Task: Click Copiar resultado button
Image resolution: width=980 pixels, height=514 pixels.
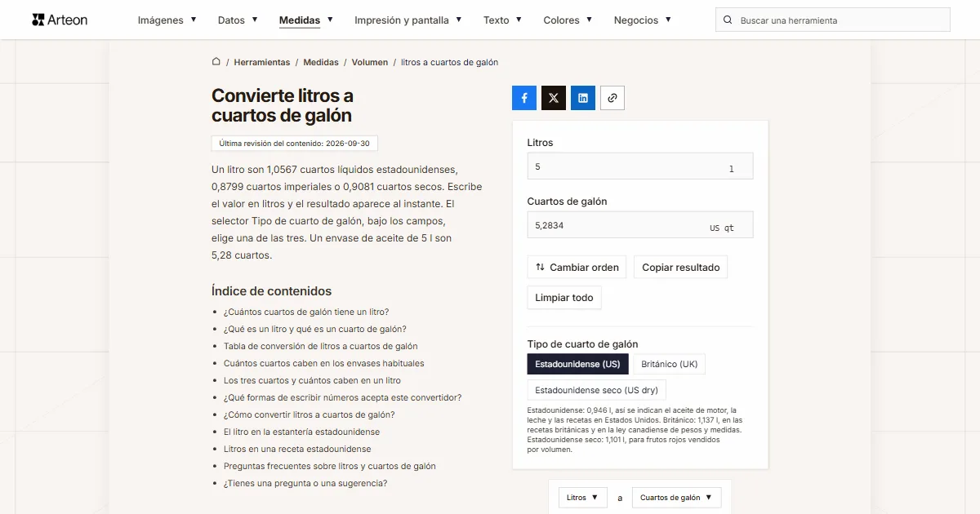Action: pyautogui.click(x=681, y=267)
